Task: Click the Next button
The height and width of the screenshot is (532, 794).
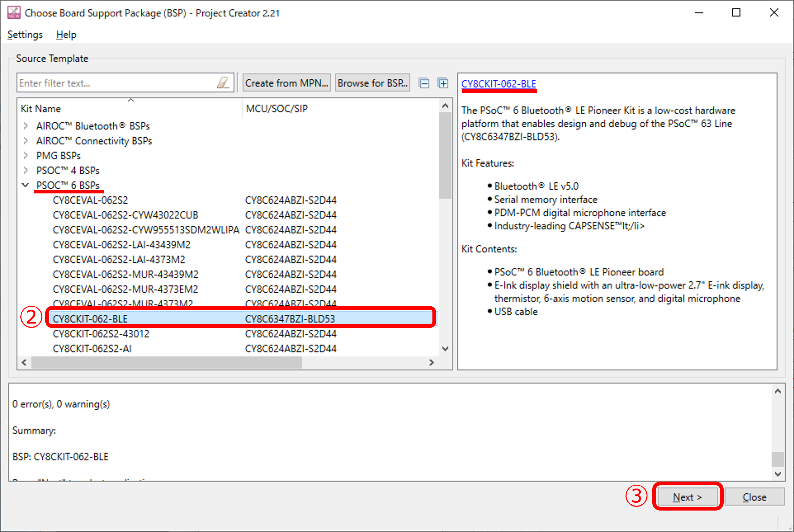Action: click(x=687, y=497)
